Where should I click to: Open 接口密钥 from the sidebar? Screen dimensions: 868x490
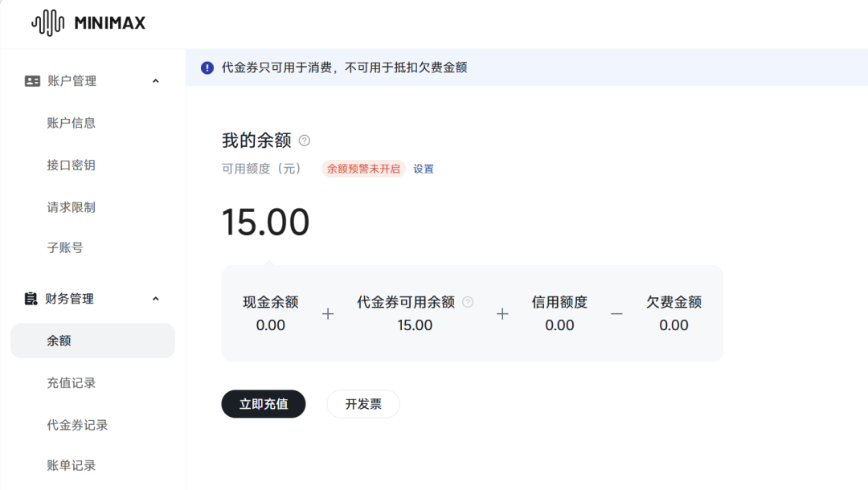click(72, 165)
